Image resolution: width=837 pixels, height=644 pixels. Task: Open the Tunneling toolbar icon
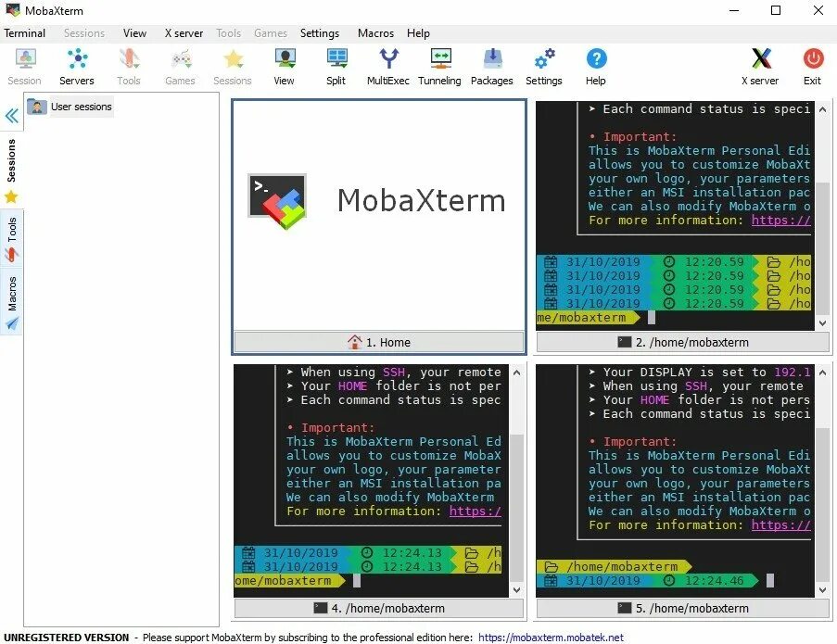(x=440, y=67)
